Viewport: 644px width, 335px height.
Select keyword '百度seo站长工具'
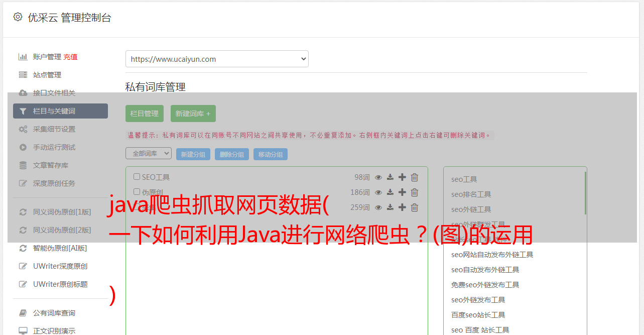point(478,315)
